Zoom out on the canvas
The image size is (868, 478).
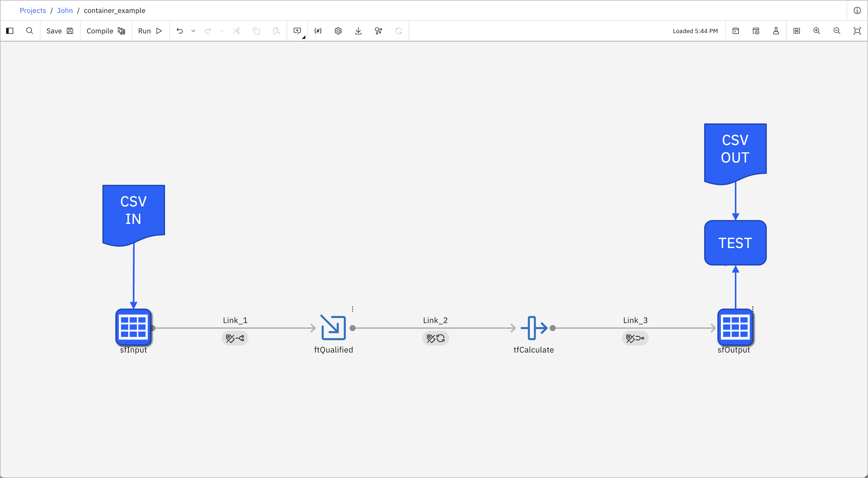click(x=837, y=31)
